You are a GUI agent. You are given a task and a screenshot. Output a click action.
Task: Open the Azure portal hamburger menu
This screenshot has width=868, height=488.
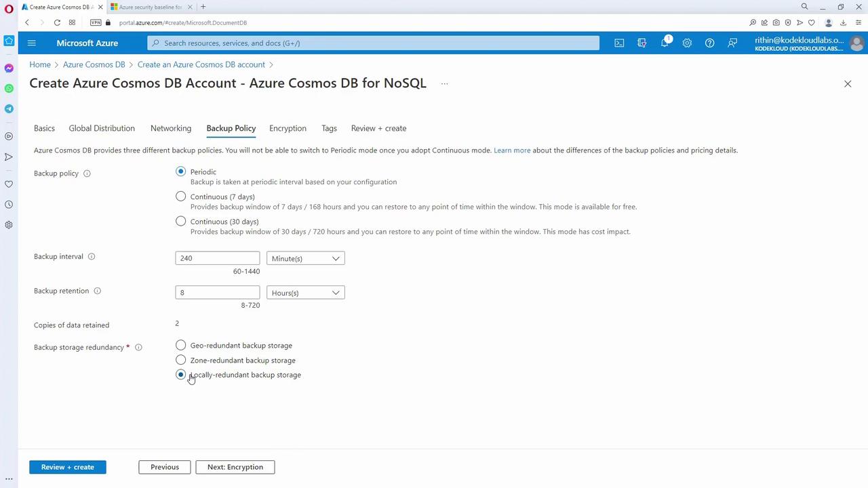(x=31, y=43)
